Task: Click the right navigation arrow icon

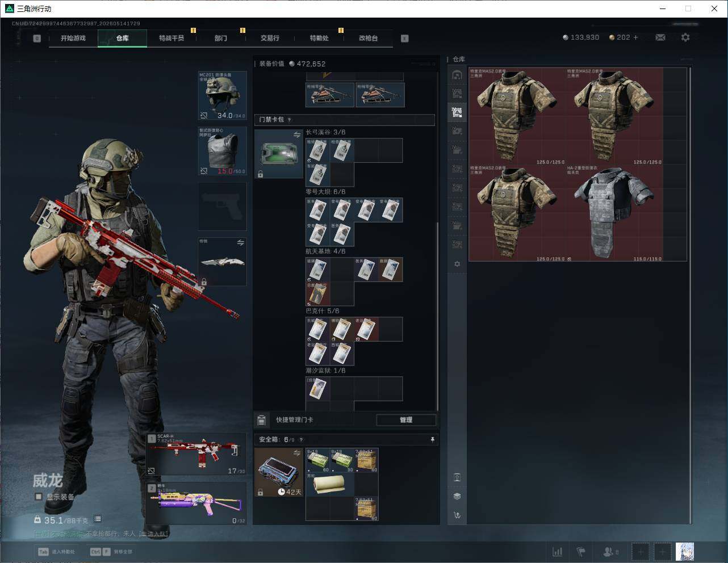Action: pyautogui.click(x=404, y=39)
